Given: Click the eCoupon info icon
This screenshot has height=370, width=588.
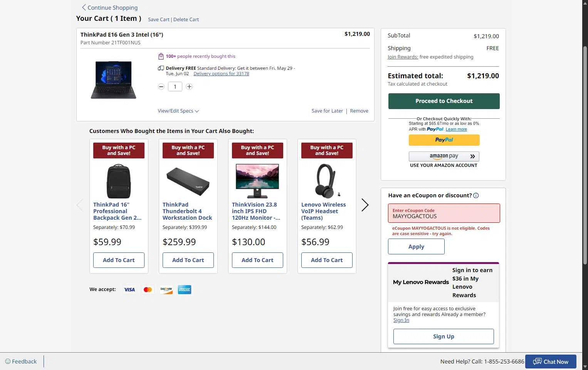Looking at the screenshot, I should [x=476, y=195].
